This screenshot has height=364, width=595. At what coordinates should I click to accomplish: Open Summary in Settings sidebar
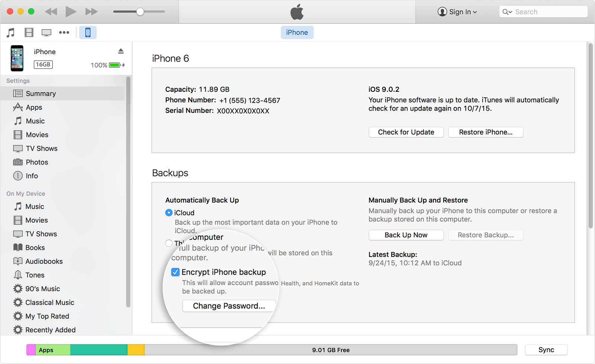tap(62, 94)
